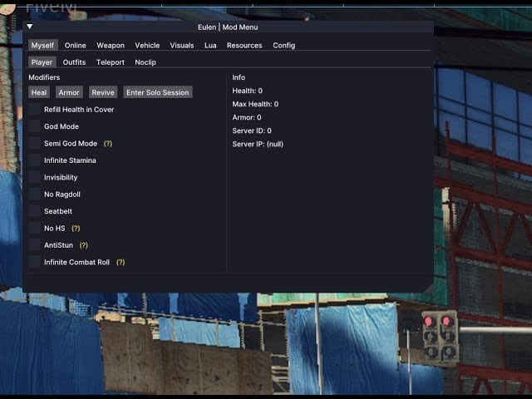Click the Max Health: 0 text
This screenshot has width=532, height=399.
coord(255,104)
